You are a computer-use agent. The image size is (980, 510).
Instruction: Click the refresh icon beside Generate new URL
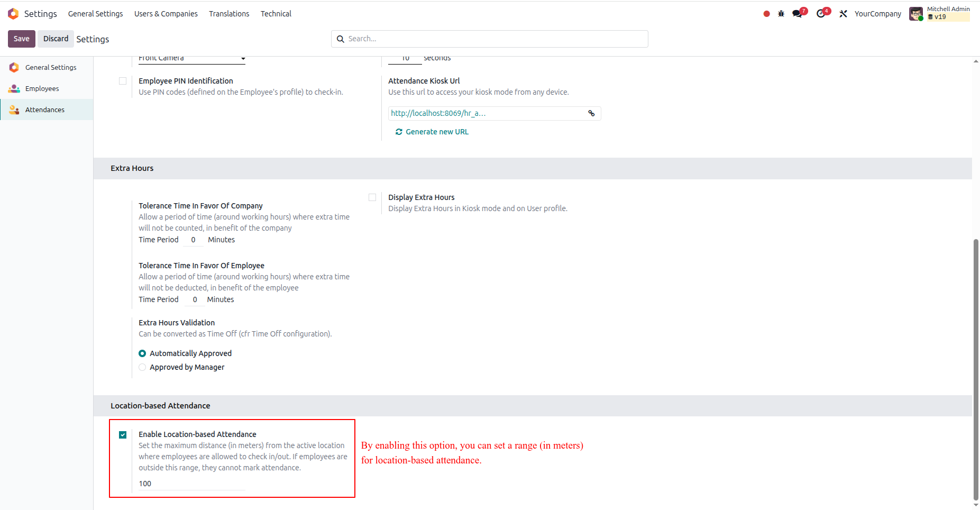399,132
